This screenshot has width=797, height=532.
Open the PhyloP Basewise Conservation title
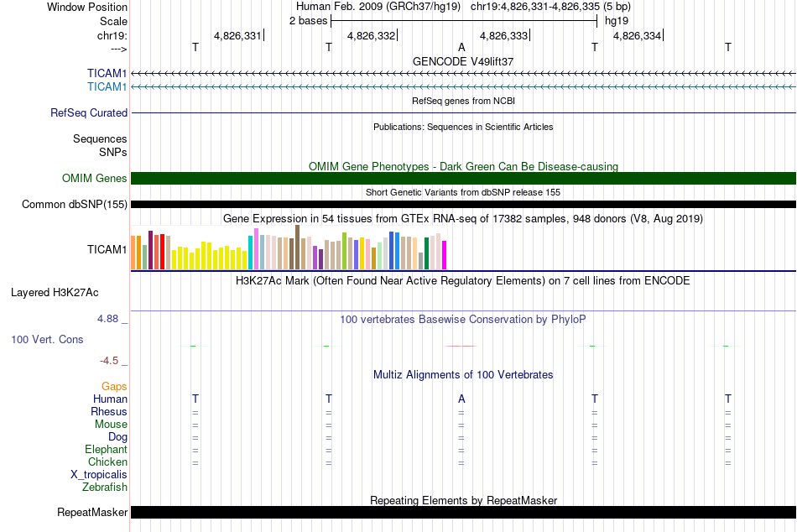pos(463,320)
